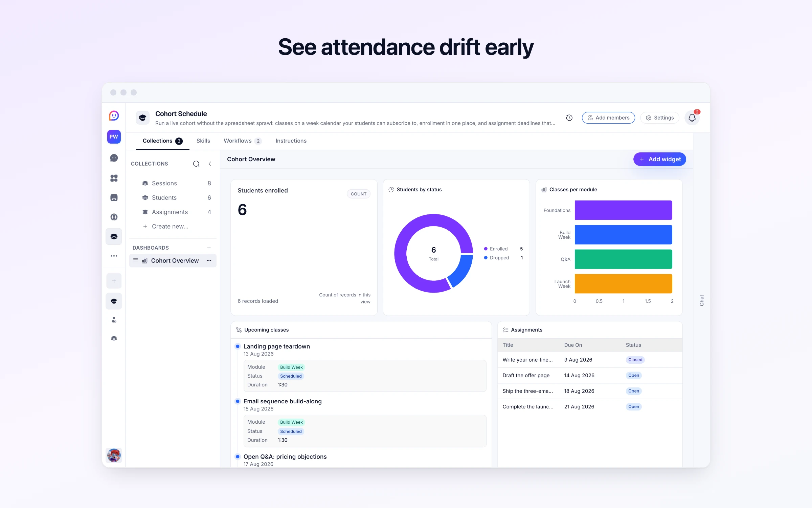Open the apps grid sidebar icon
This screenshot has height=508, width=812.
[x=114, y=178]
